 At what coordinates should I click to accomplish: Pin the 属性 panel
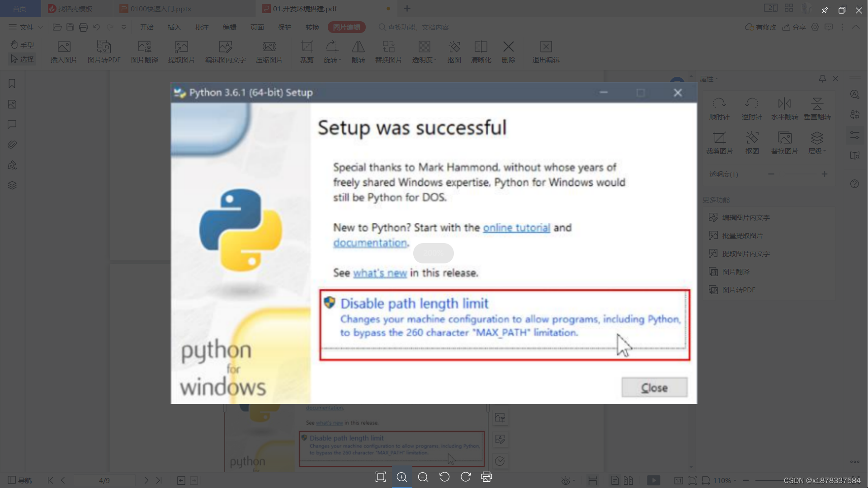pos(821,79)
